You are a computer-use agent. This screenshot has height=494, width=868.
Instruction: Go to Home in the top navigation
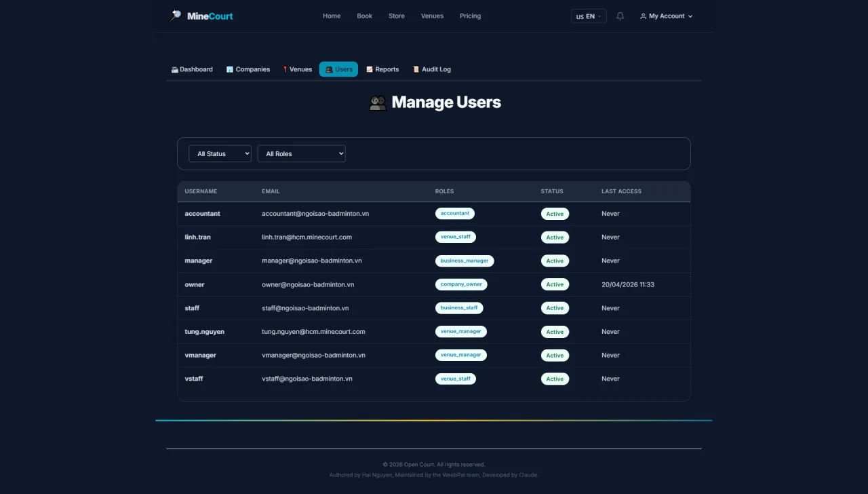click(x=332, y=16)
